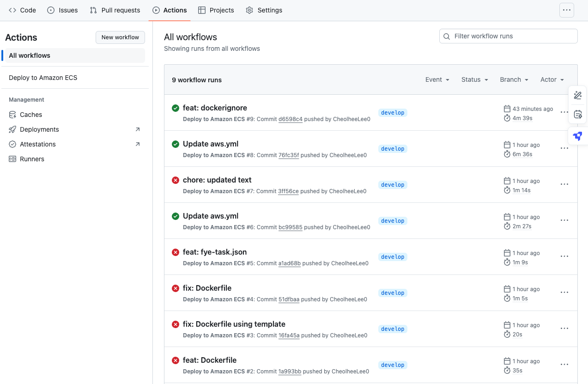Expand the Event filter dropdown
The height and width of the screenshot is (384, 588).
point(437,79)
